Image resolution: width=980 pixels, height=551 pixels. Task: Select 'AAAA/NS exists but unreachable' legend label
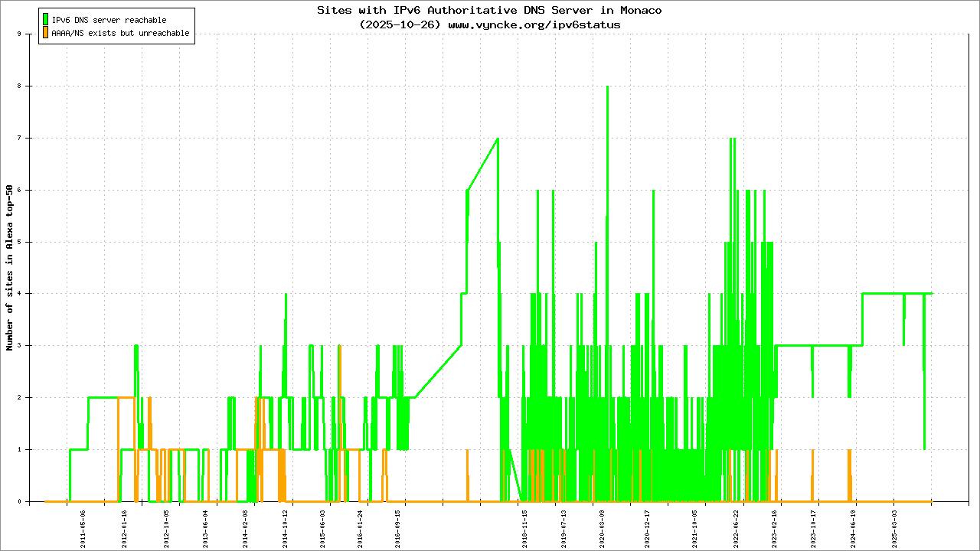pos(119,33)
